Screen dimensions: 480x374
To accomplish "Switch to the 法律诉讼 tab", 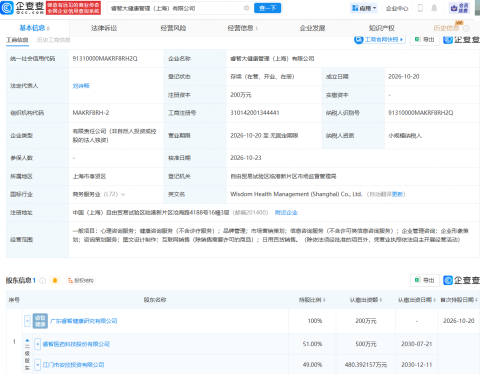I will (104, 28).
